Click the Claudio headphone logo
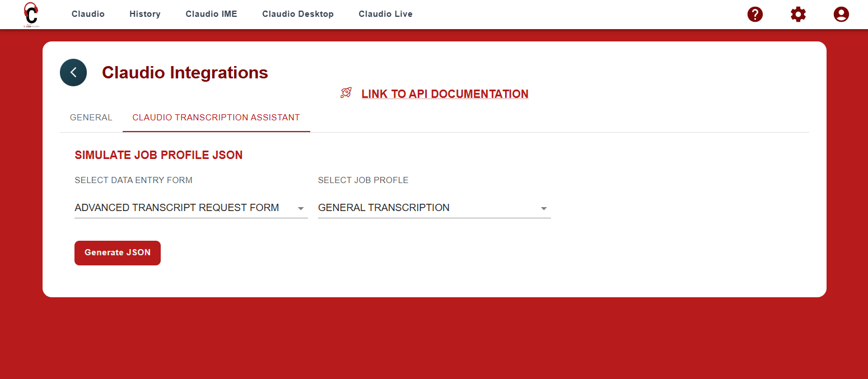This screenshot has height=379, width=868. (31, 14)
